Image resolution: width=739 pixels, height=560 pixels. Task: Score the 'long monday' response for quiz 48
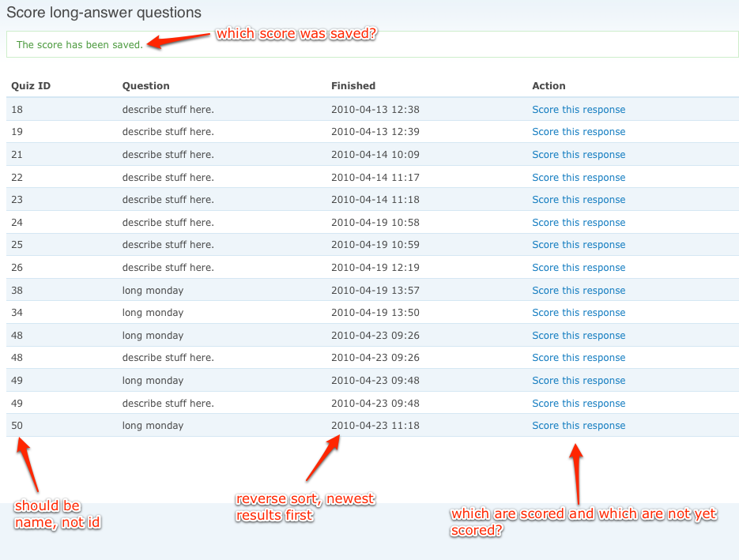pos(579,335)
